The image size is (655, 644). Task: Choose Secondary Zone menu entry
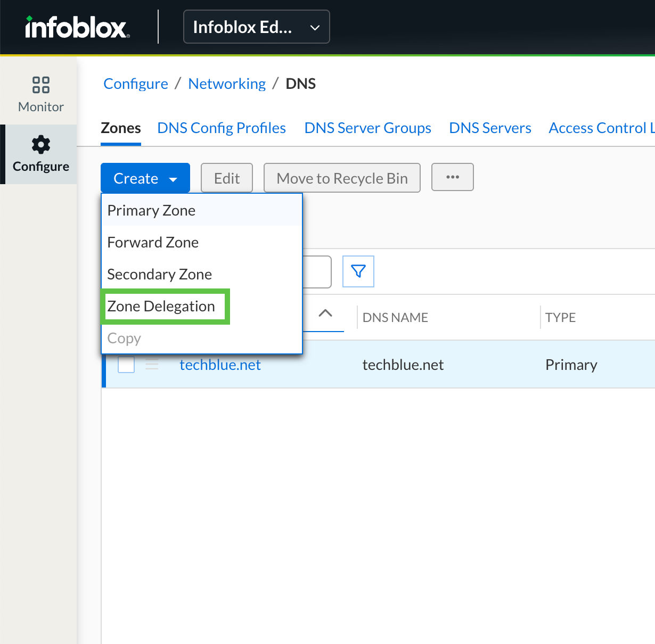(x=160, y=275)
